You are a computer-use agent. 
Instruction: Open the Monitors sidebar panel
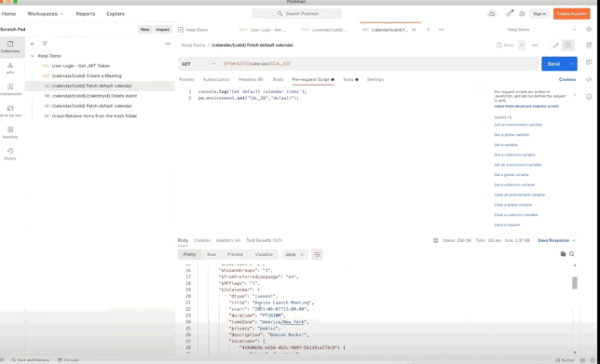click(10, 132)
